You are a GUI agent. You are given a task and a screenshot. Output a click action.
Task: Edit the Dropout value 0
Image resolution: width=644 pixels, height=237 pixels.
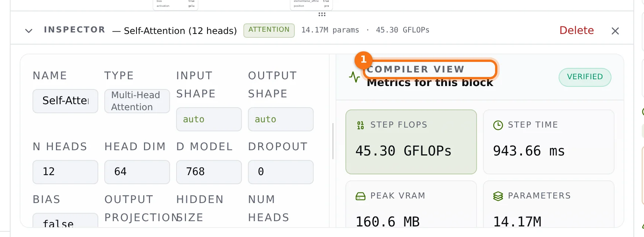281,172
